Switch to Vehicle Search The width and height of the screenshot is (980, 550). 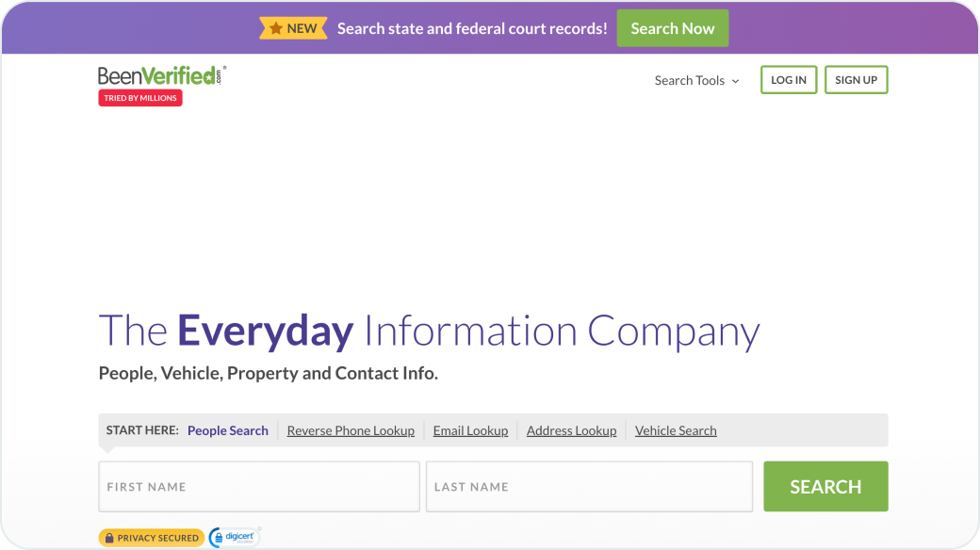tap(676, 430)
